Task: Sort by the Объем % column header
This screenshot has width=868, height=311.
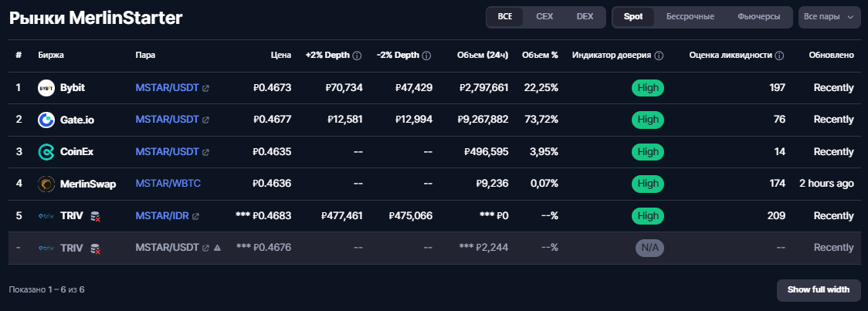Action: point(540,56)
